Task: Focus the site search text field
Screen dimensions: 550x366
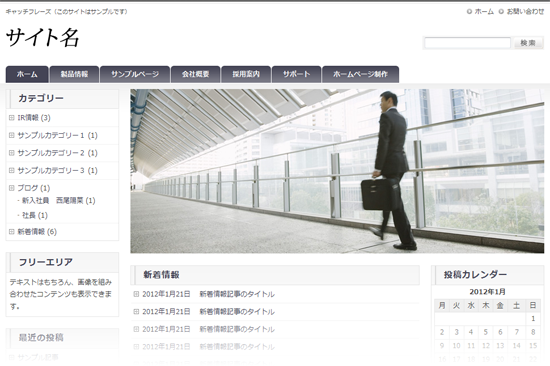Action: [x=468, y=43]
